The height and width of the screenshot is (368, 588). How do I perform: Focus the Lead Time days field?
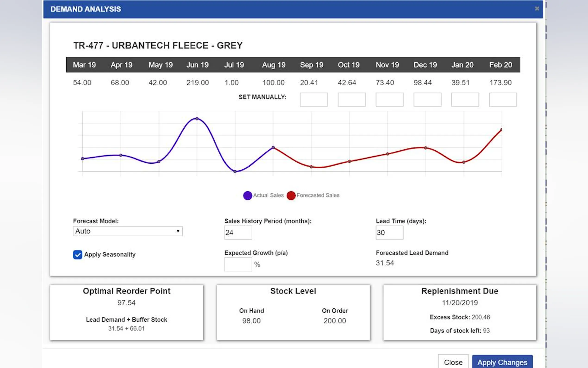389,233
